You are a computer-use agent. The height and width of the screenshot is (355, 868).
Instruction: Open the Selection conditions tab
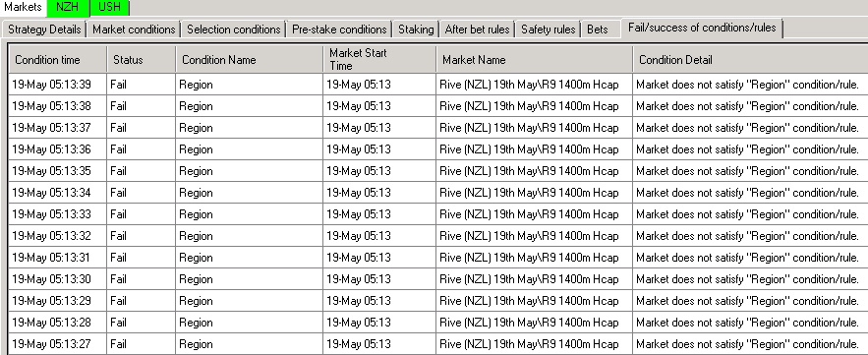(x=234, y=30)
